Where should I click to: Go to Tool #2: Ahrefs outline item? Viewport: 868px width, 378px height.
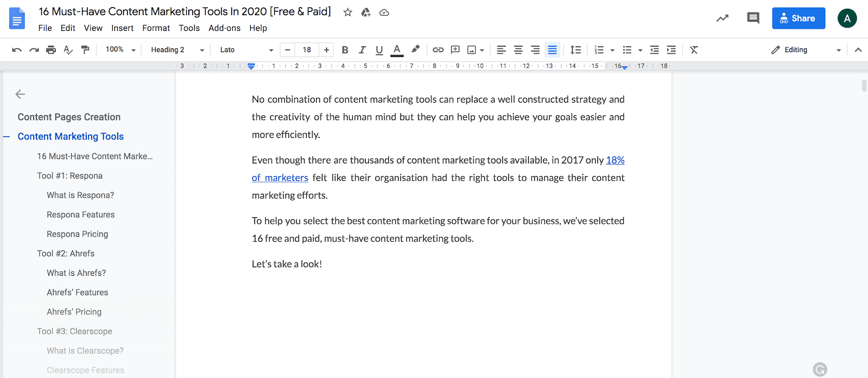click(x=66, y=254)
